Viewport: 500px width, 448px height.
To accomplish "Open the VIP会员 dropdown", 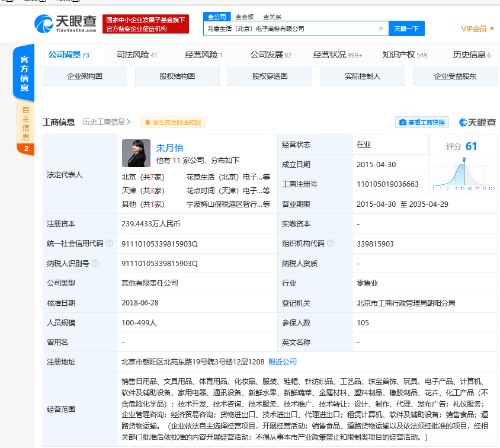I will [477, 28].
